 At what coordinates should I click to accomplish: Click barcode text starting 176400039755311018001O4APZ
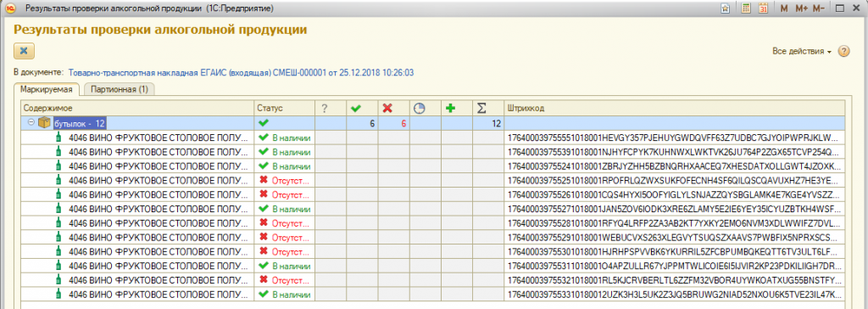click(674, 266)
